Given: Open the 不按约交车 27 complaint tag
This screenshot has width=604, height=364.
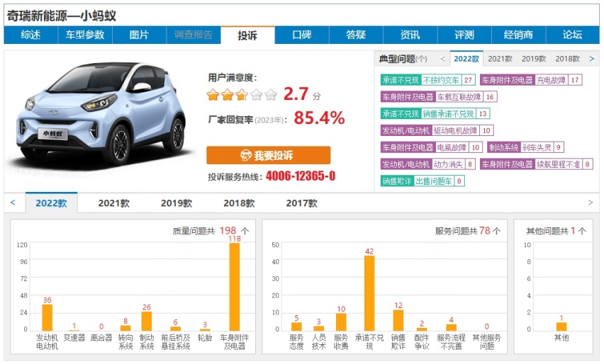Looking at the screenshot, I should coord(428,80).
